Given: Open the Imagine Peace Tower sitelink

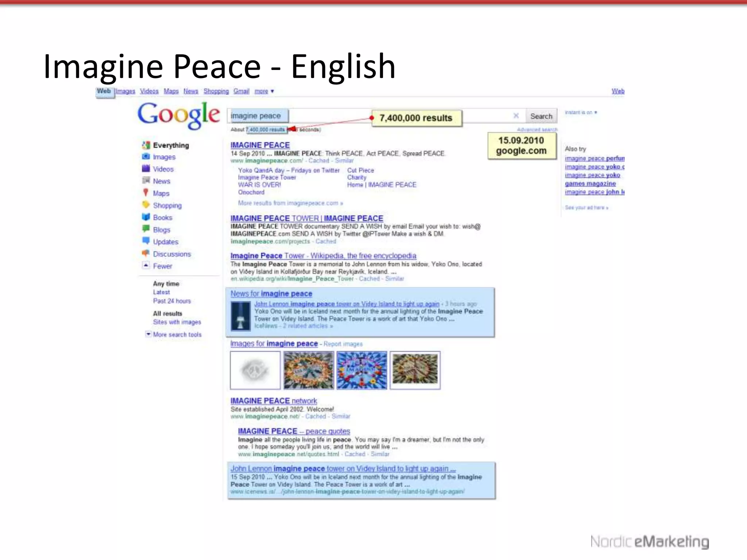Looking at the screenshot, I should (x=267, y=178).
